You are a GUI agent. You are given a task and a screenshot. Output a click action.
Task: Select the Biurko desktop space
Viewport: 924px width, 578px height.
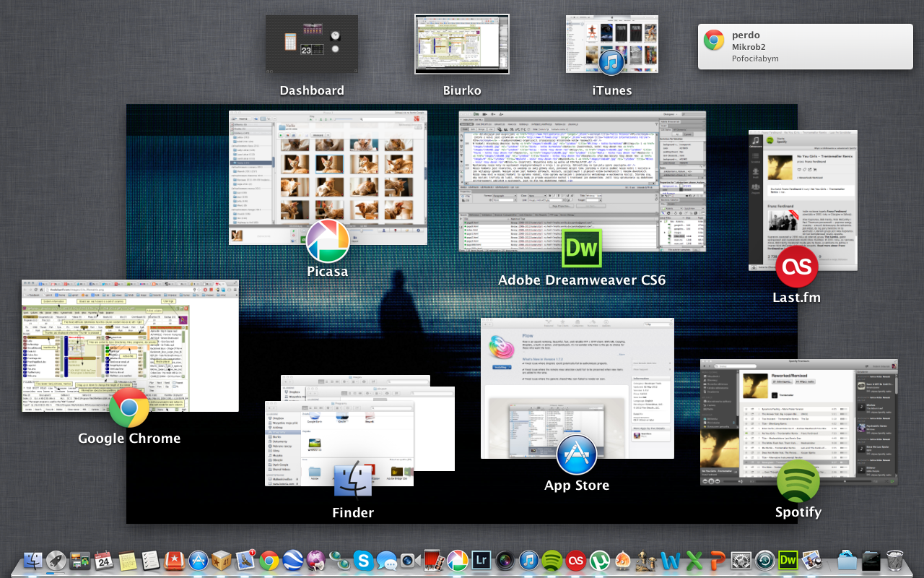coord(462,44)
